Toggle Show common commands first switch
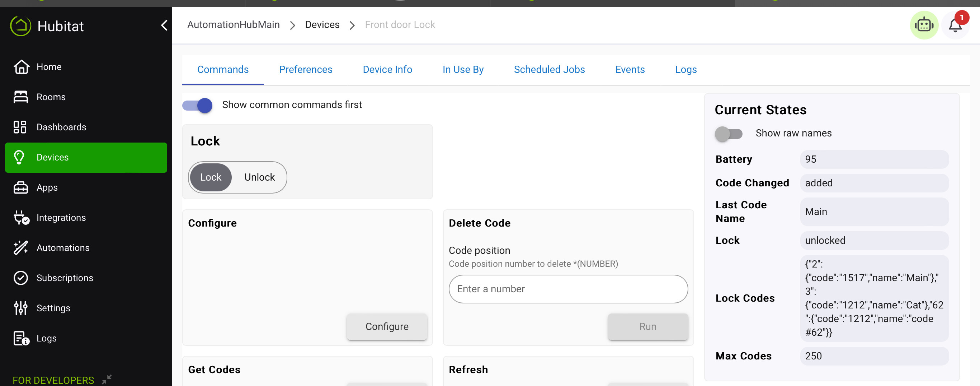 point(197,106)
